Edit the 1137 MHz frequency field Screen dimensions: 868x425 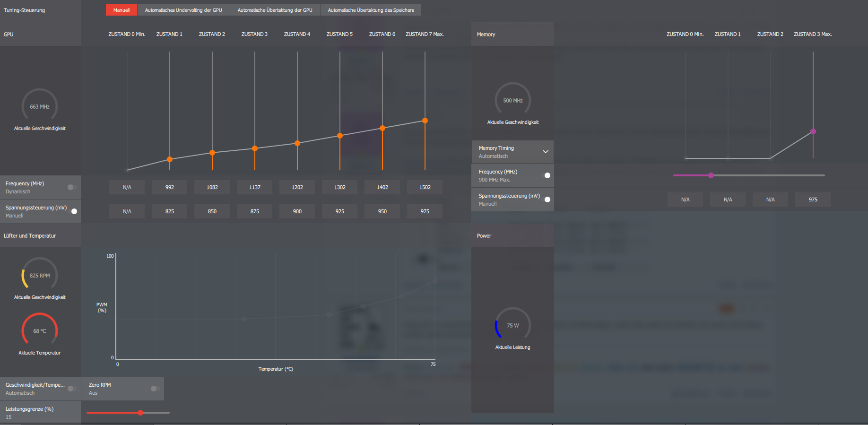point(255,187)
